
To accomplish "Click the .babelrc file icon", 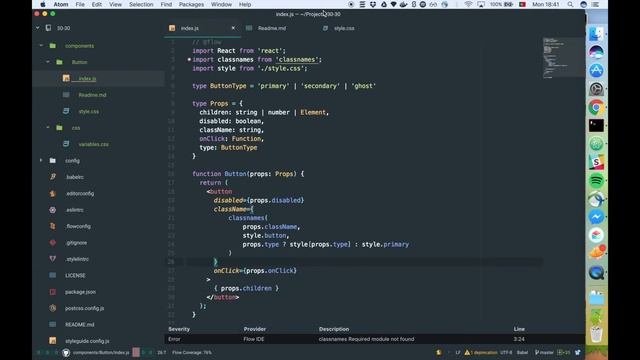I will coord(53,177).
